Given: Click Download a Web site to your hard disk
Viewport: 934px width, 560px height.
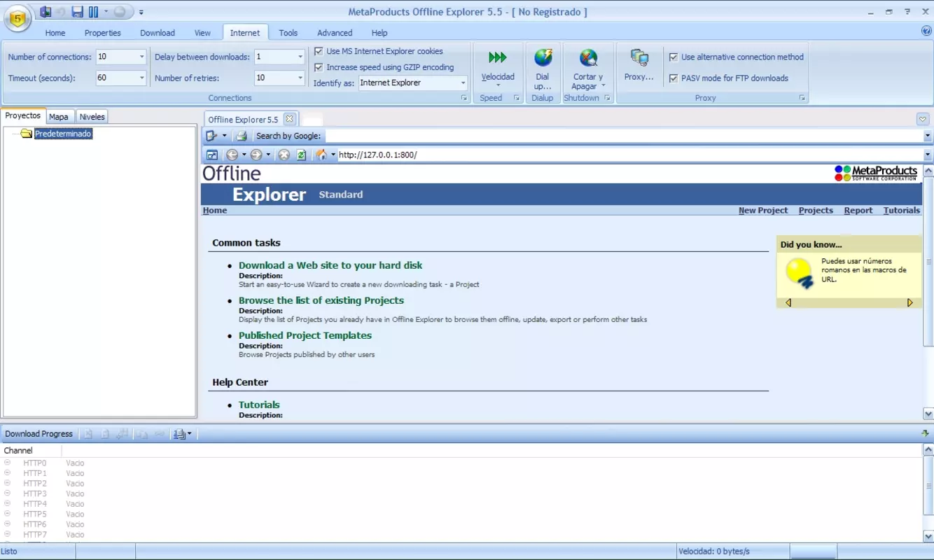Looking at the screenshot, I should pos(330,265).
